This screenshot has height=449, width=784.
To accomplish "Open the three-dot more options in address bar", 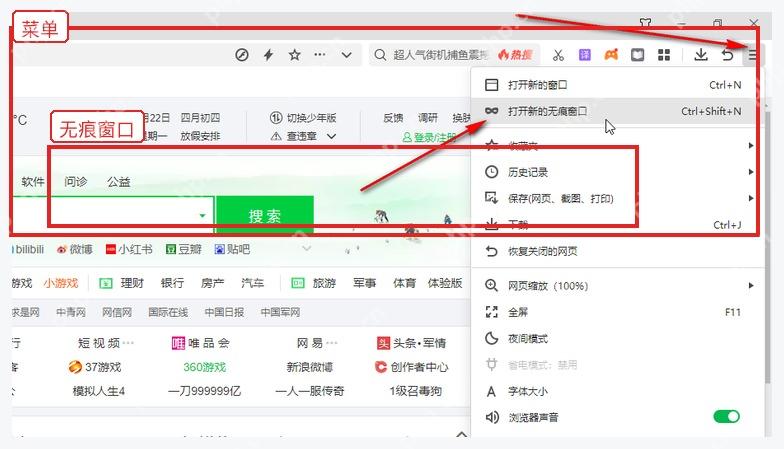I will 320,54.
